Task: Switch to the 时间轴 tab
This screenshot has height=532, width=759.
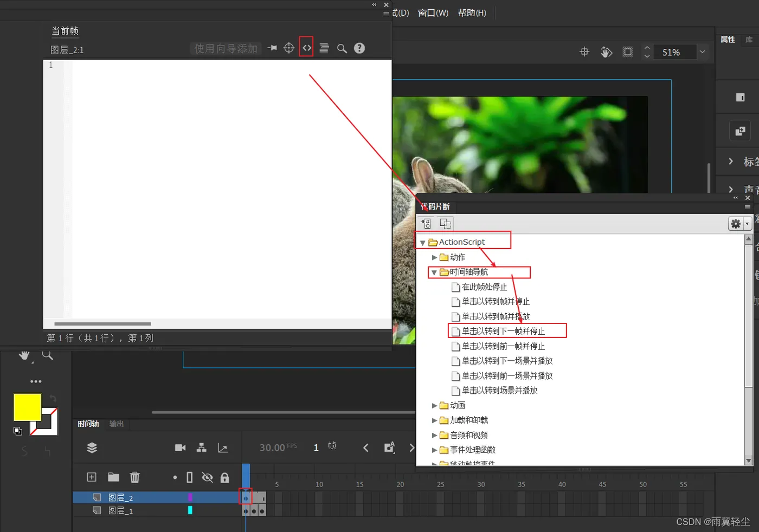Action: [x=88, y=424]
